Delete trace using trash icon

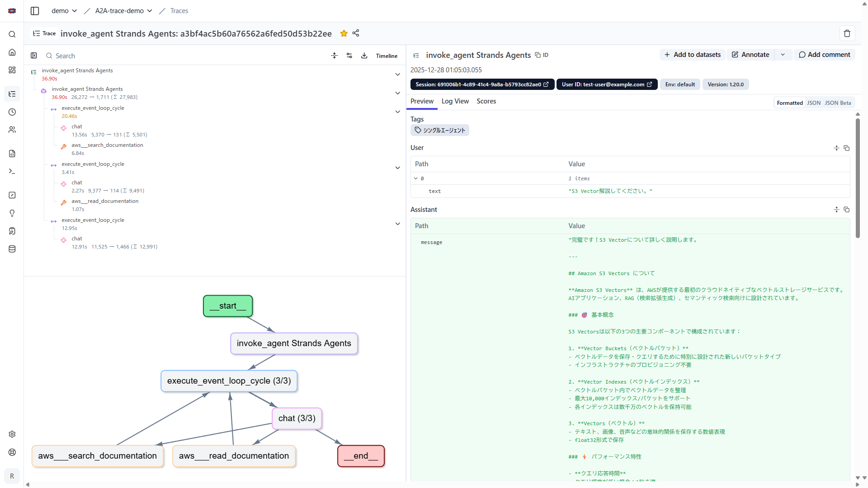(x=847, y=33)
